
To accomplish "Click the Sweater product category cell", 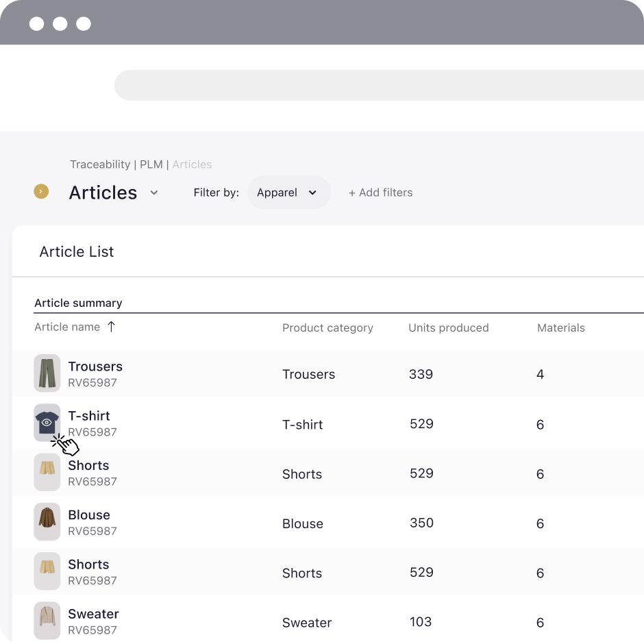I will click(x=307, y=623).
